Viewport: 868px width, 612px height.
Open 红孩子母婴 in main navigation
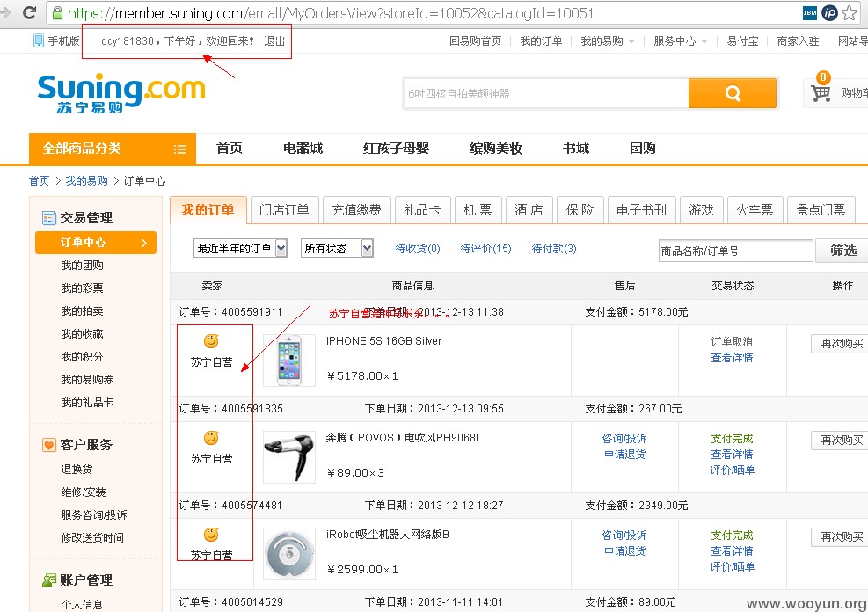pos(396,149)
